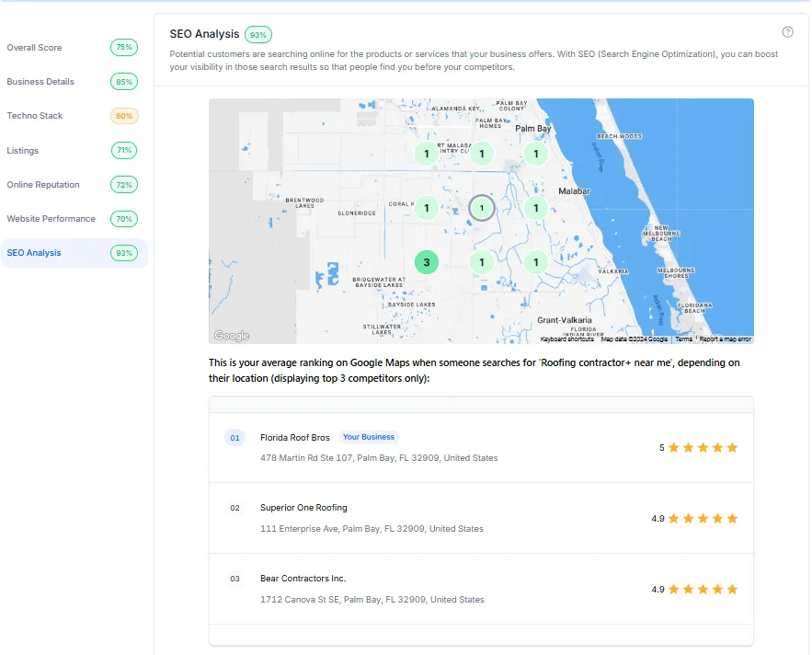Click bottom-row '1' marker beside the '3' marker
Viewport: 812px width, 655px height.
[482, 262]
